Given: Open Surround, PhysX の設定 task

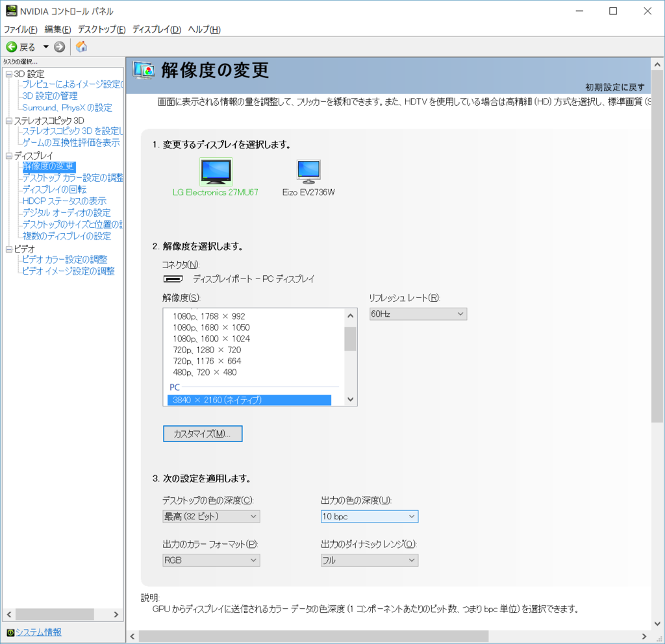Looking at the screenshot, I should pyautogui.click(x=68, y=108).
